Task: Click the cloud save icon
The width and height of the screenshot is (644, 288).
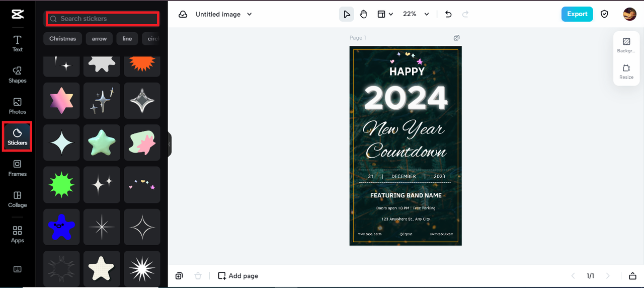Action: (x=183, y=14)
